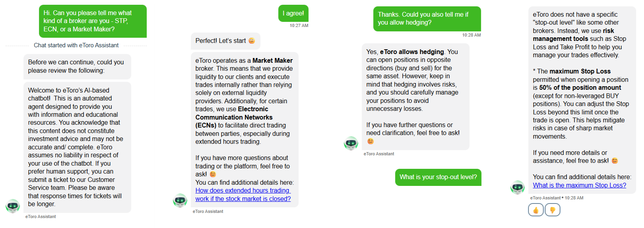Image resolution: width=644 pixels, height=228 pixels.
Task: Click eToro Assistant robot avatar under welcome message
Action: point(13,206)
